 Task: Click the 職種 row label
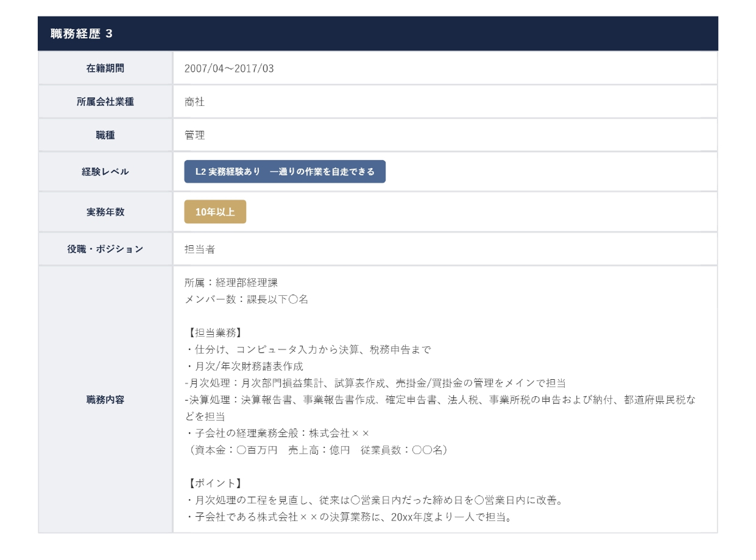105,135
